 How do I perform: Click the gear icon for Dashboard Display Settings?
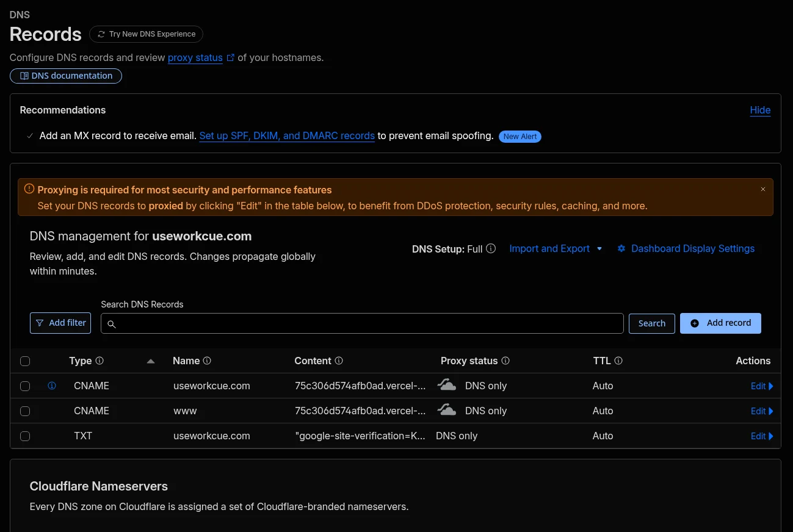pos(621,248)
